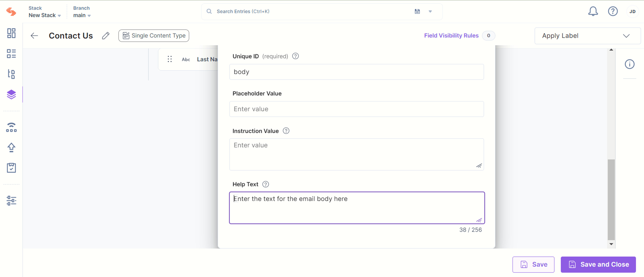Open the Assets tree sidebar icon
This screenshot has height=277, width=644.
(x=11, y=74)
